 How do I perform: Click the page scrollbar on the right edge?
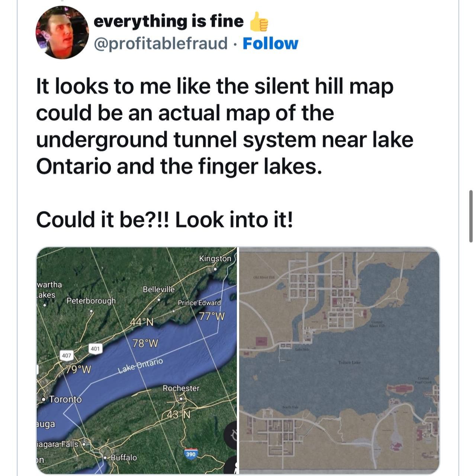(x=471, y=216)
